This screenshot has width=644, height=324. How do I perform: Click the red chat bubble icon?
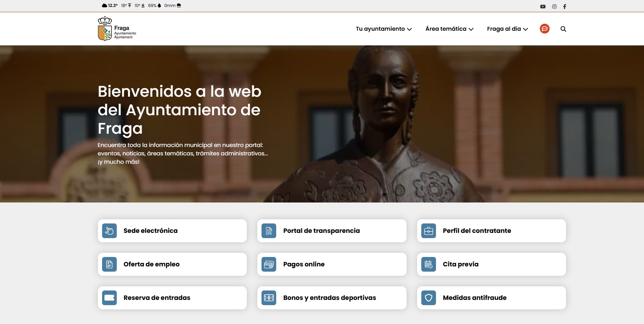[x=544, y=29]
